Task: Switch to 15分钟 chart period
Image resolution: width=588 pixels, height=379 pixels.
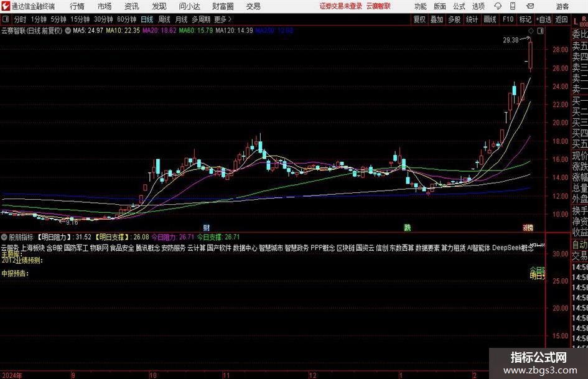Action: [x=80, y=19]
